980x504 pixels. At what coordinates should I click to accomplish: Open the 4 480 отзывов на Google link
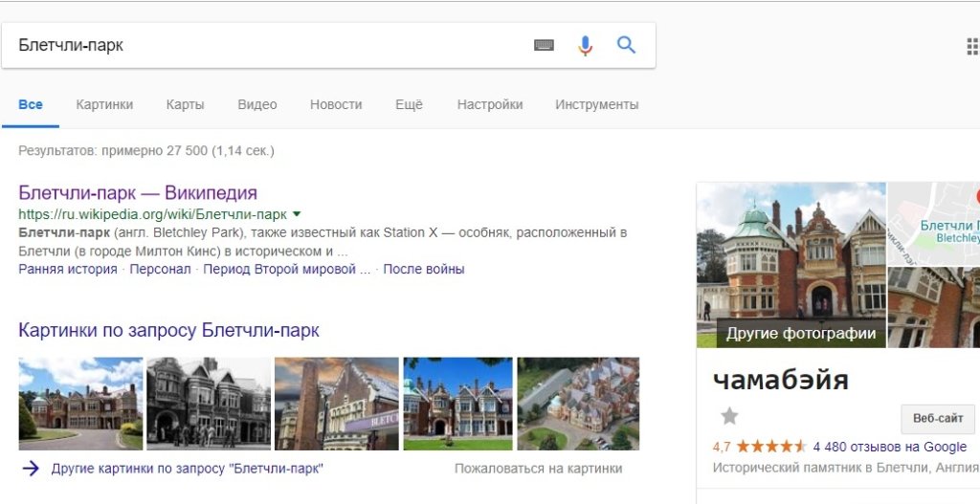click(x=889, y=447)
